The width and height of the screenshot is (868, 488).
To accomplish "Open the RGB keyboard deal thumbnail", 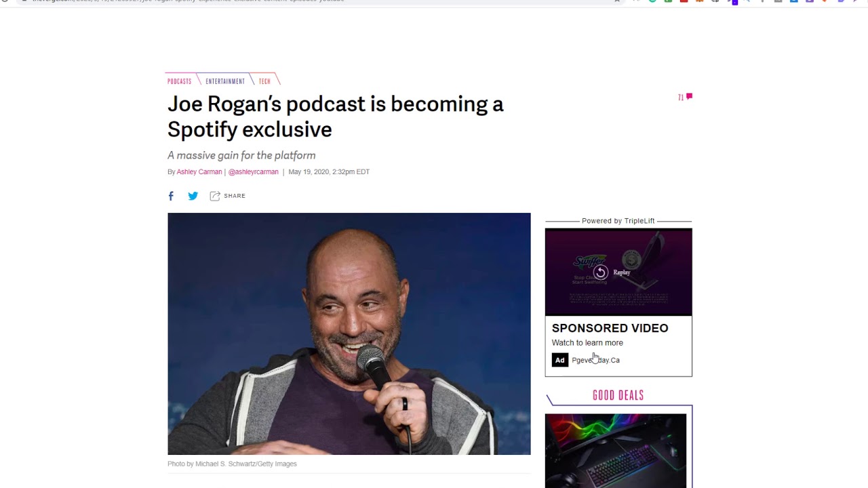I will click(x=616, y=451).
